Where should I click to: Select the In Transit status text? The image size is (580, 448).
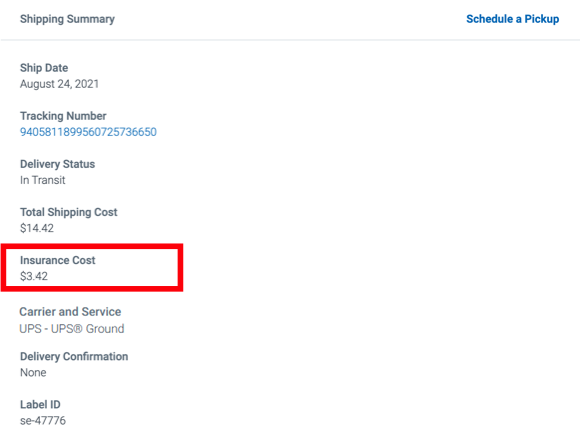(43, 180)
